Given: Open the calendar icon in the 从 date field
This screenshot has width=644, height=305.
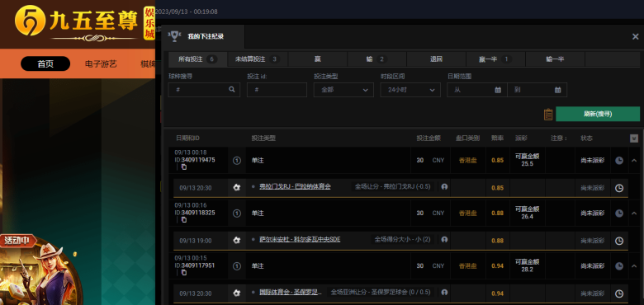Looking at the screenshot, I should click(498, 90).
